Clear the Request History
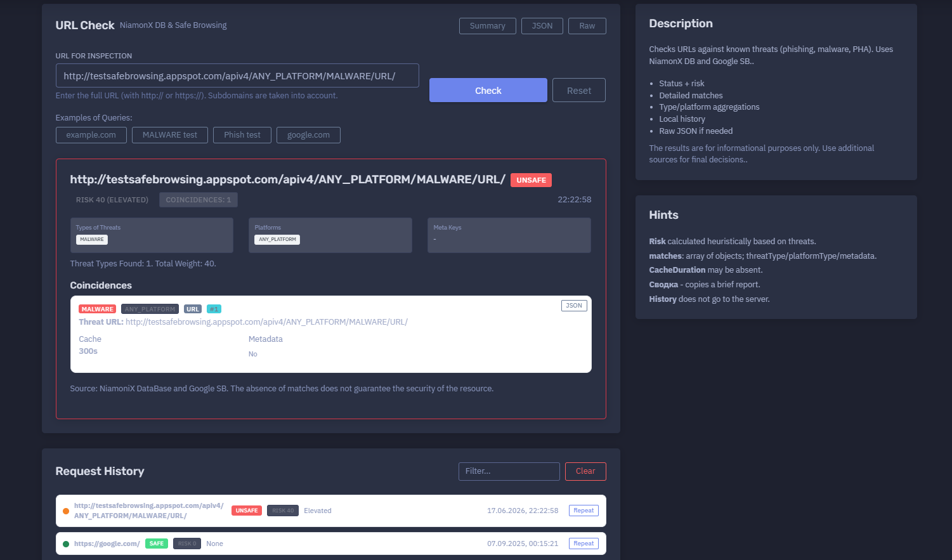Image resolution: width=952 pixels, height=560 pixels. click(x=585, y=471)
